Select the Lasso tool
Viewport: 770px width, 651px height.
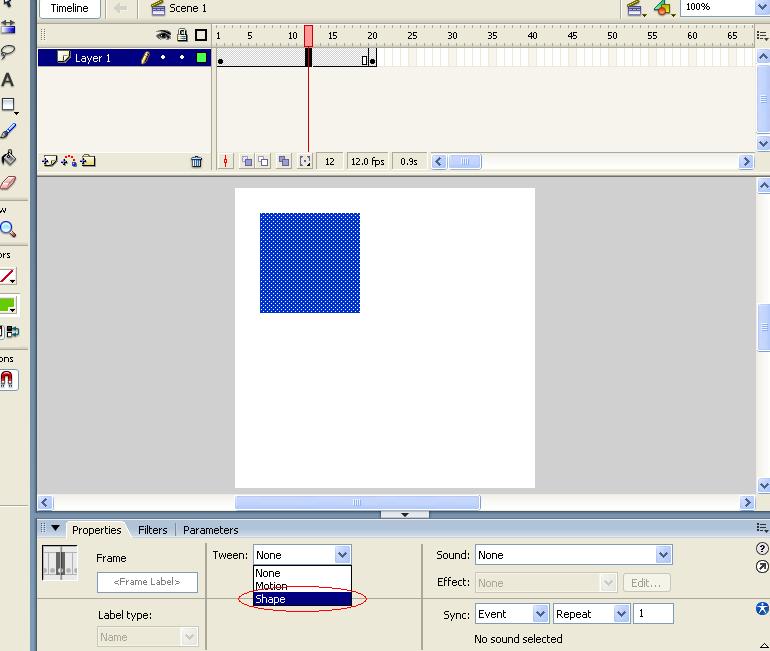pos(8,52)
